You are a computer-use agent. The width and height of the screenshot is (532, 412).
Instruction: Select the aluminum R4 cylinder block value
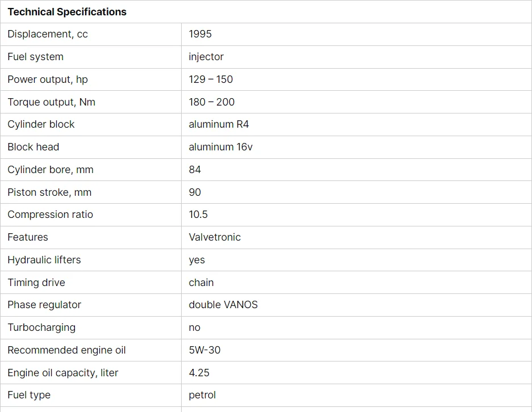219,124
